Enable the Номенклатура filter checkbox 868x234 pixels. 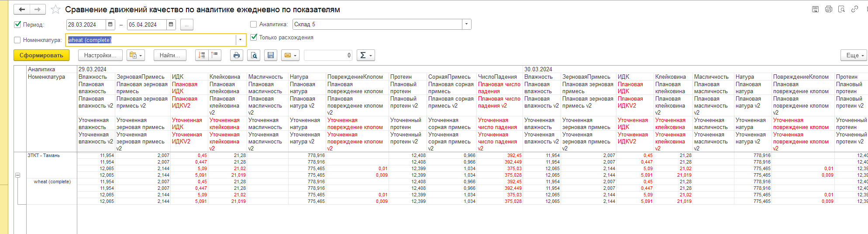pyautogui.click(x=17, y=40)
